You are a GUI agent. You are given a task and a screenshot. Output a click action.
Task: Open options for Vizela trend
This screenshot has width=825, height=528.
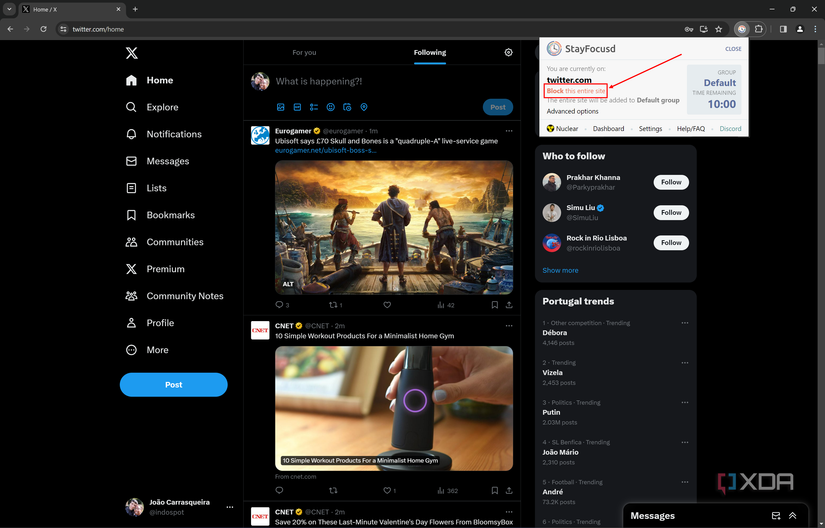(x=685, y=363)
